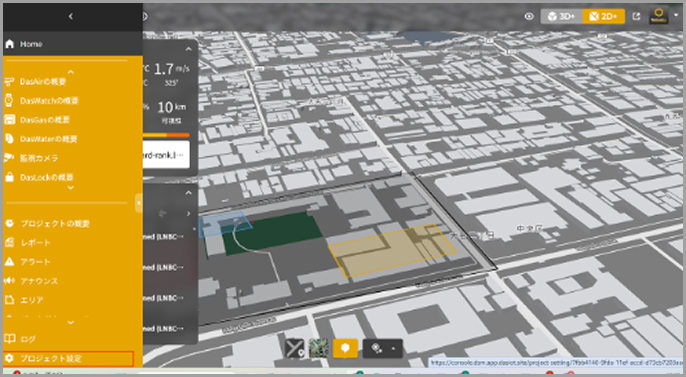Click the alert warning triangle icon

click(x=10, y=262)
